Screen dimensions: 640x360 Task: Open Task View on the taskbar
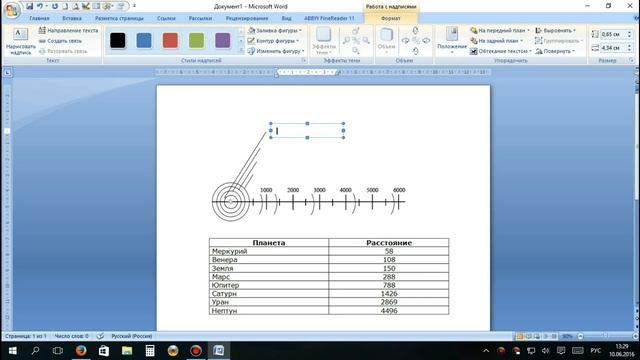pyautogui.click(x=58, y=351)
